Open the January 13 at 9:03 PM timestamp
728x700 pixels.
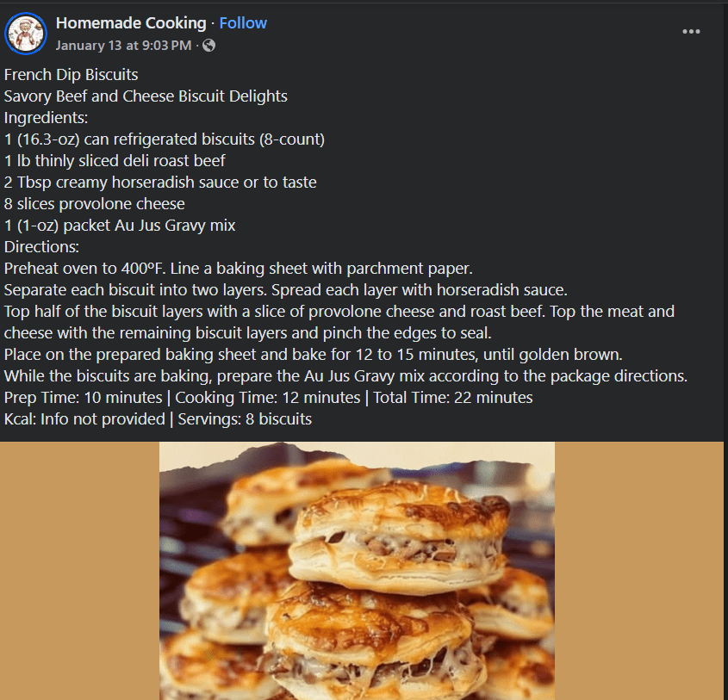124,45
